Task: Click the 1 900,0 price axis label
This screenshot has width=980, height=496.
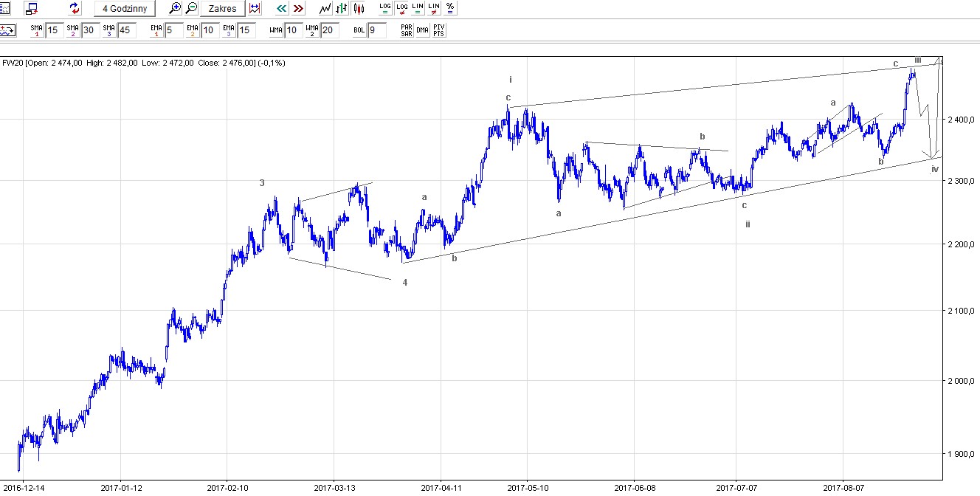Action: (x=962, y=454)
